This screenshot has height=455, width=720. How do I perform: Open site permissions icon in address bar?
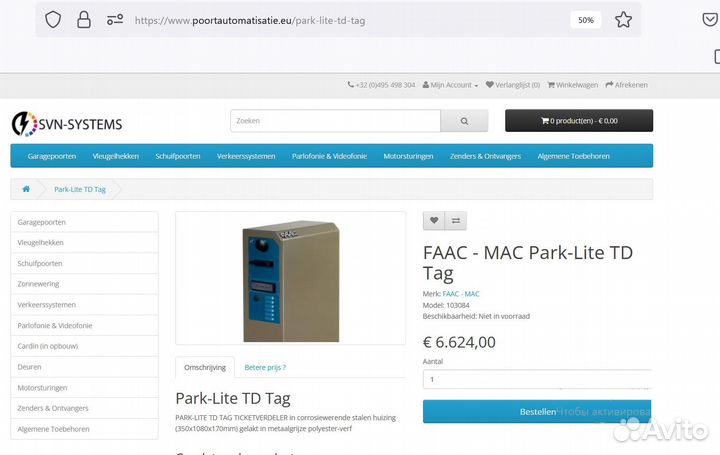[x=115, y=20]
